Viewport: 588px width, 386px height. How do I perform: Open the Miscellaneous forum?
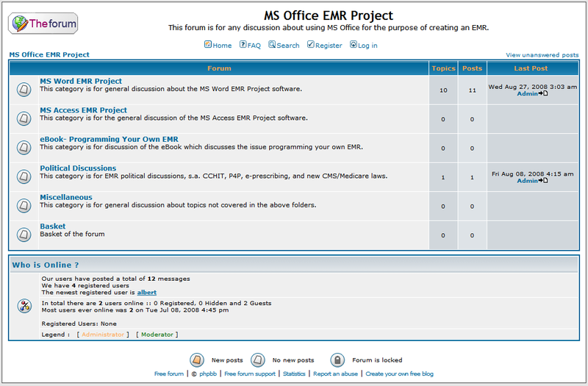click(x=66, y=197)
